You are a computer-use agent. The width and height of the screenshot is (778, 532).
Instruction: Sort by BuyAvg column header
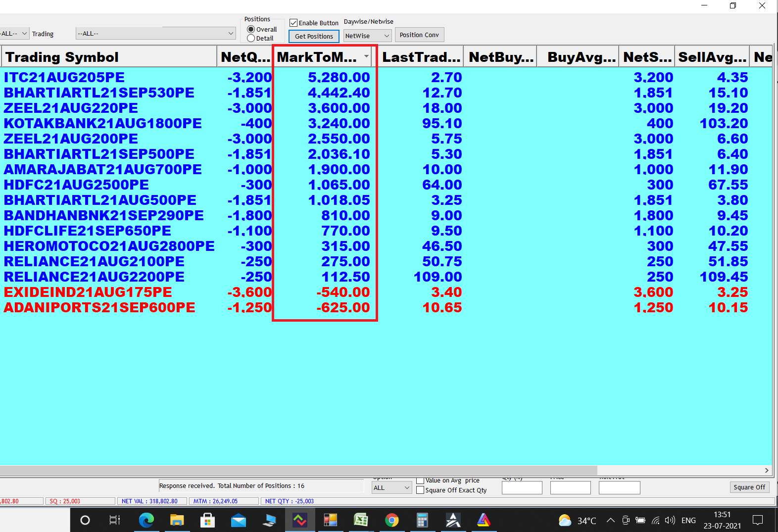[x=578, y=56]
